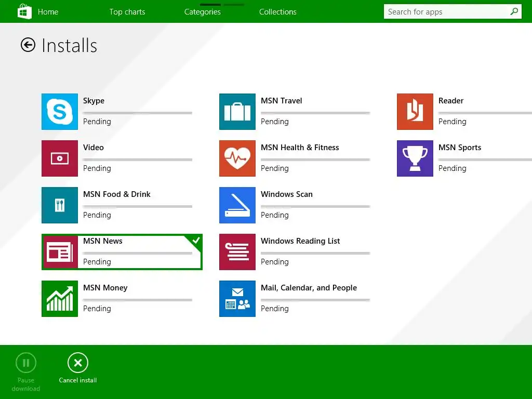Click Pending status under Video
This screenshot has height=399, width=532.
(97, 168)
